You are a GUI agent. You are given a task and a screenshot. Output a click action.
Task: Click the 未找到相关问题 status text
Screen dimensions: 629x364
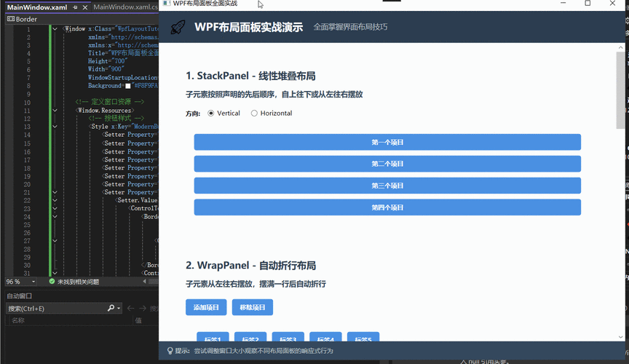pyautogui.click(x=78, y=282)
